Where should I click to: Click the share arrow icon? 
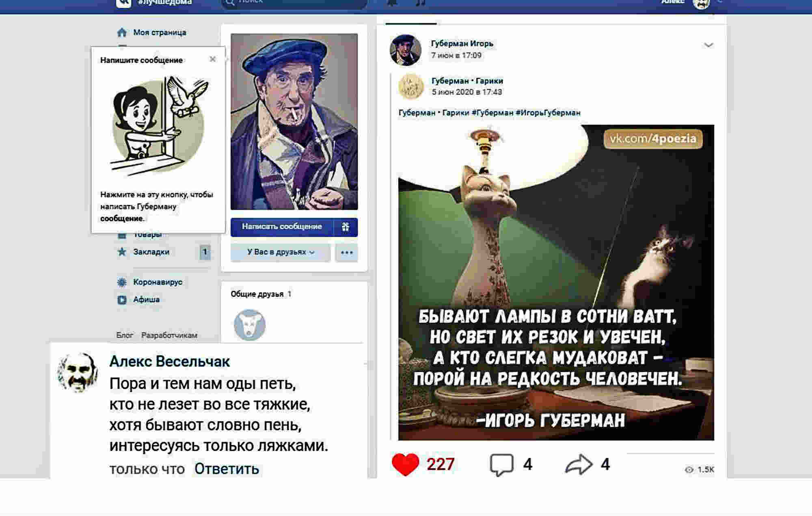click(579, 464)
